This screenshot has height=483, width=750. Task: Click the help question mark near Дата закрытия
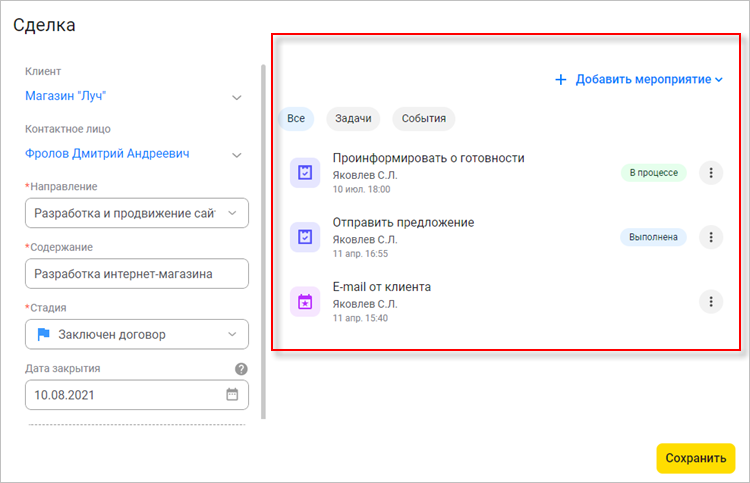241,369
